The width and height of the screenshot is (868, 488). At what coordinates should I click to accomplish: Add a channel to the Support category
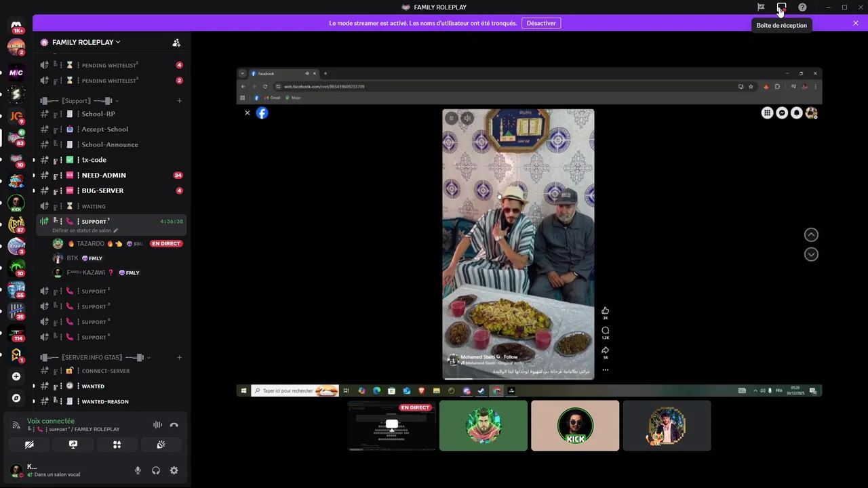pos(179,101)
